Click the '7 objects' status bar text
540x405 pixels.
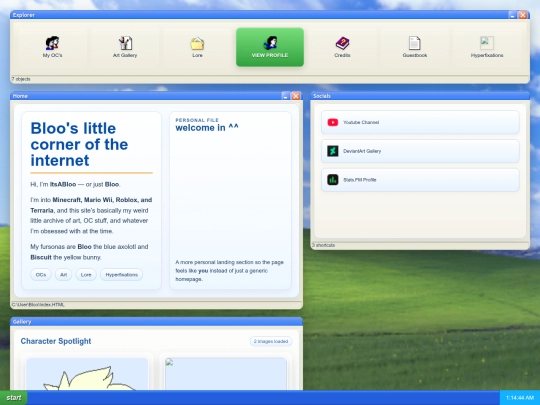pos(21,79)
